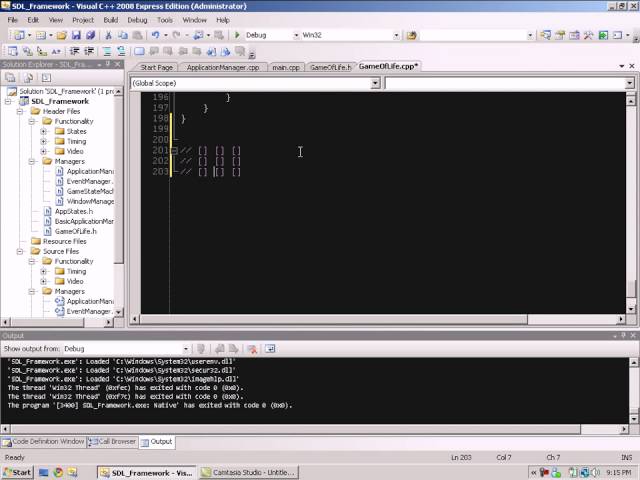Collapse the comment block at line 201
This screenshot has width=640, height=480.
coord(174,151)
